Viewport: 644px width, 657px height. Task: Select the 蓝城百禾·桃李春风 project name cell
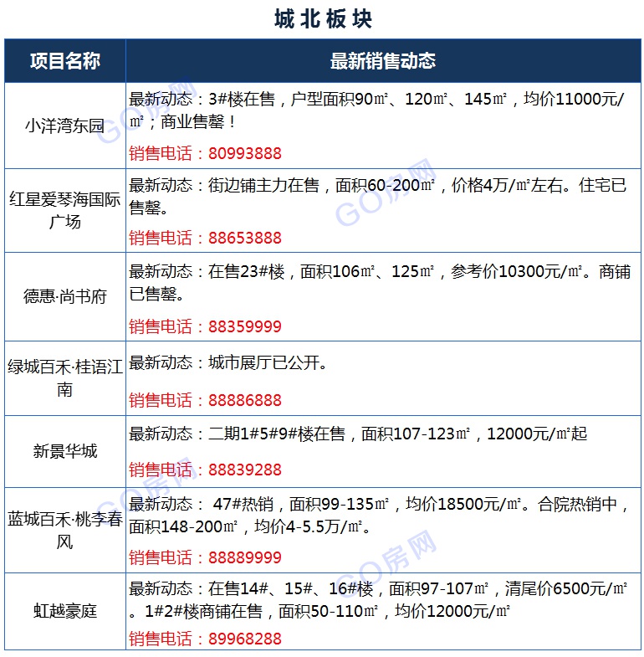point(65,530)
